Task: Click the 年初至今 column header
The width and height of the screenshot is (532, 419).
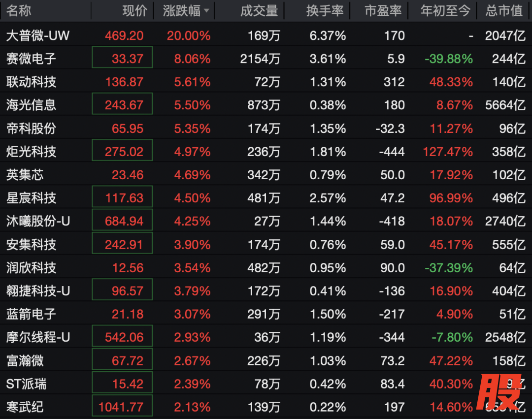Action: [x=445, y=11]
